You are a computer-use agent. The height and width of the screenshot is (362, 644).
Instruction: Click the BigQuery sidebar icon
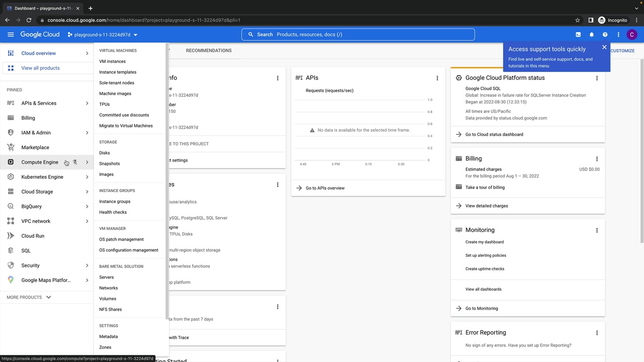coord(11,207)
